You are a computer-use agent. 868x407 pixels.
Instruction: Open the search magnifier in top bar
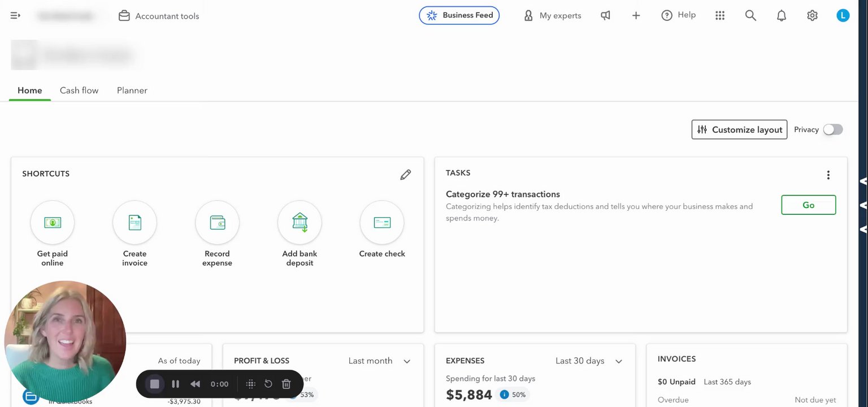click(x=750, y=16)
